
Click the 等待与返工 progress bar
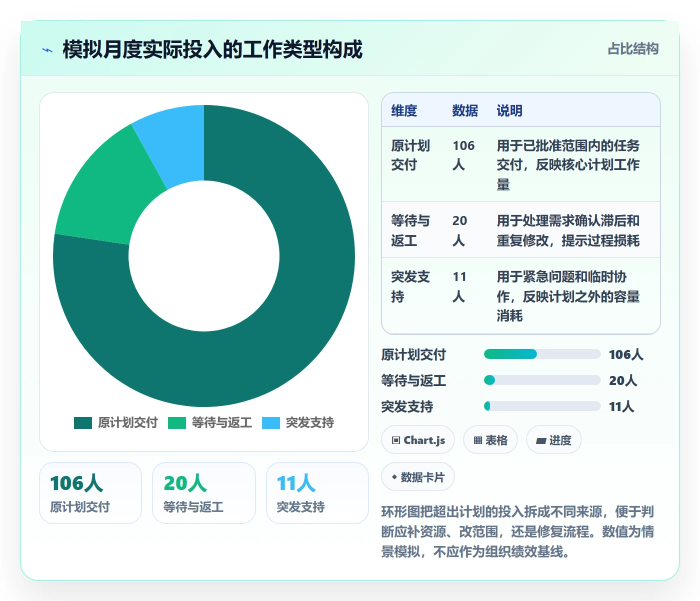(x=542, y=380)
